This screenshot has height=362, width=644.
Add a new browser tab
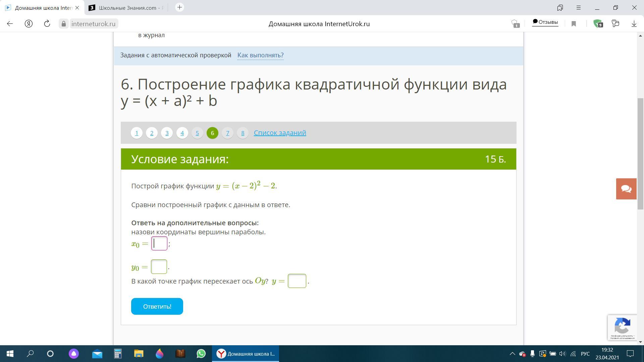point(179,7)
